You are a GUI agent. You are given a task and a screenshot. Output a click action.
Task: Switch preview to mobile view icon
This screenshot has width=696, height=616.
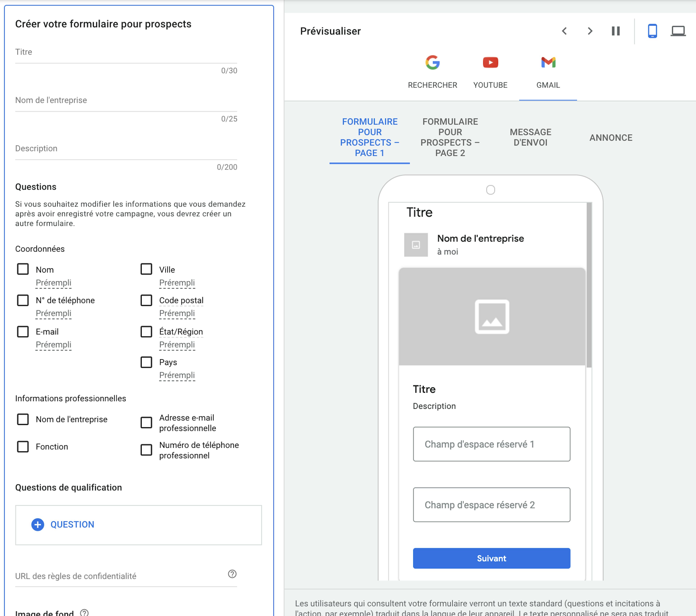coord(652,31)
